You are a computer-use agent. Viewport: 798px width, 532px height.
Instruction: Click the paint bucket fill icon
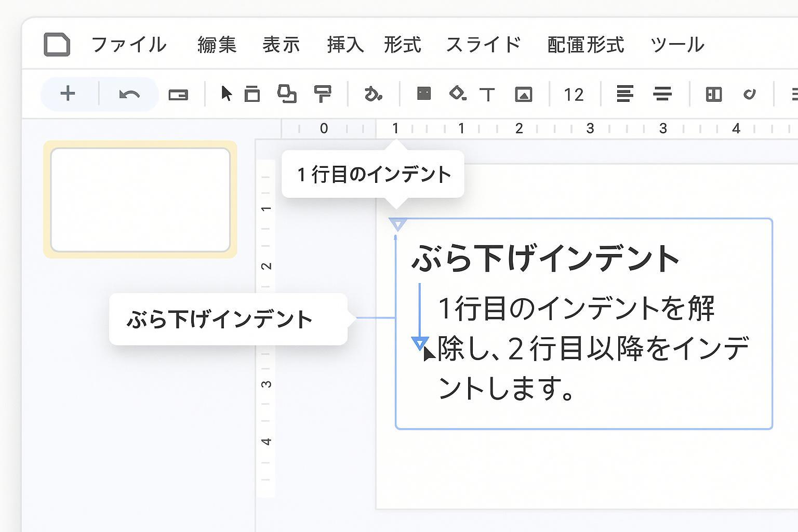(x=457, y=94)
